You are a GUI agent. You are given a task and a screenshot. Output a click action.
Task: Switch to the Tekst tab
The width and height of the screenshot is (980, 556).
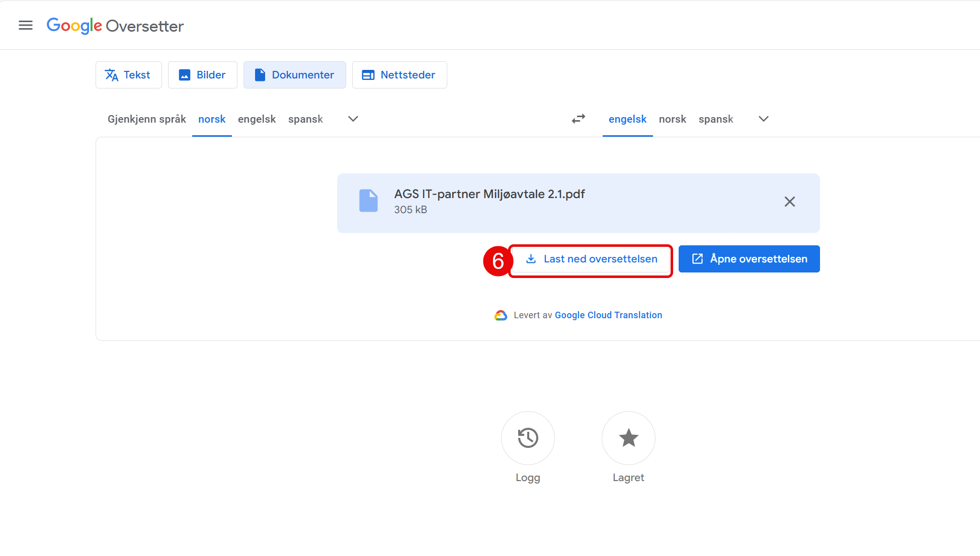coord(128,75)
